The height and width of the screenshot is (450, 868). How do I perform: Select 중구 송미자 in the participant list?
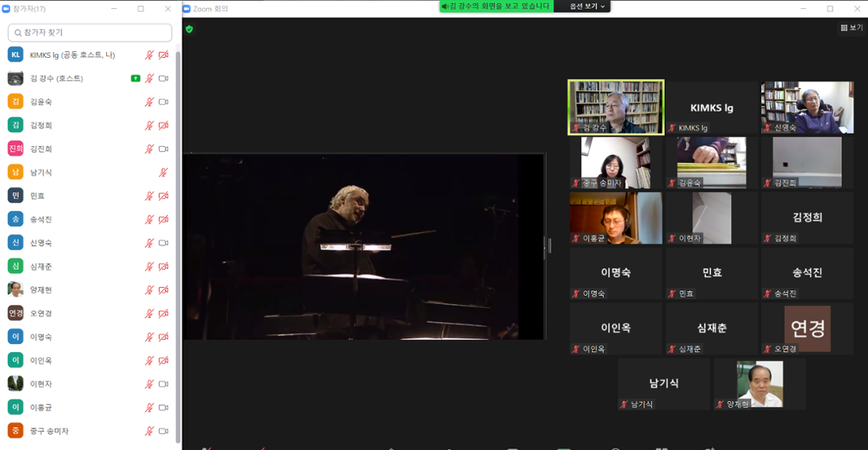pyautogui.click(x=49, y=431)
